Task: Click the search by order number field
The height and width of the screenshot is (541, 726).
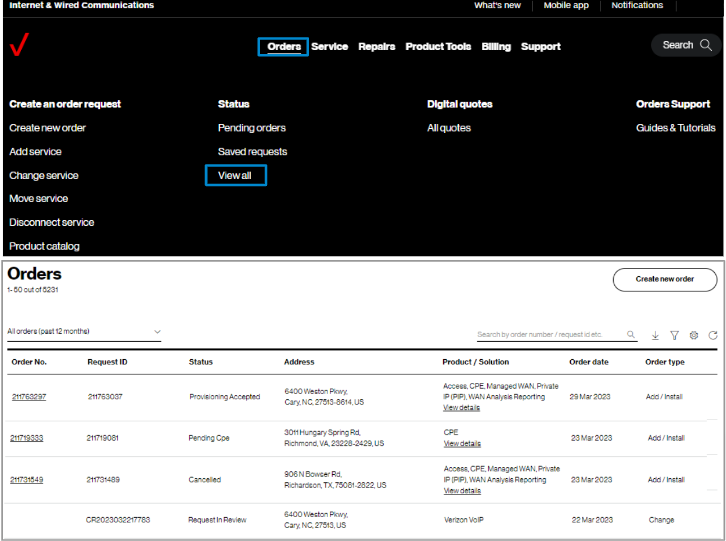Action: (x=551, y=334)
